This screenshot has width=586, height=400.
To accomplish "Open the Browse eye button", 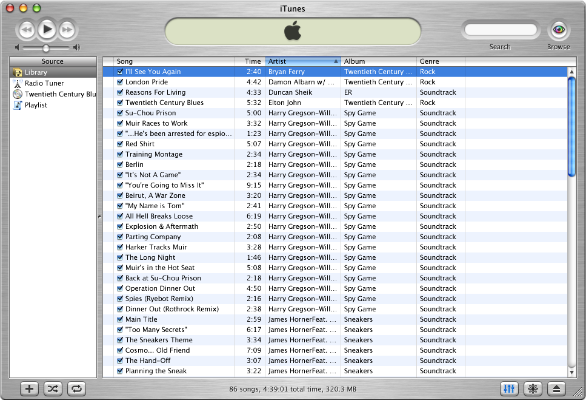I will (x=559, y=30).
